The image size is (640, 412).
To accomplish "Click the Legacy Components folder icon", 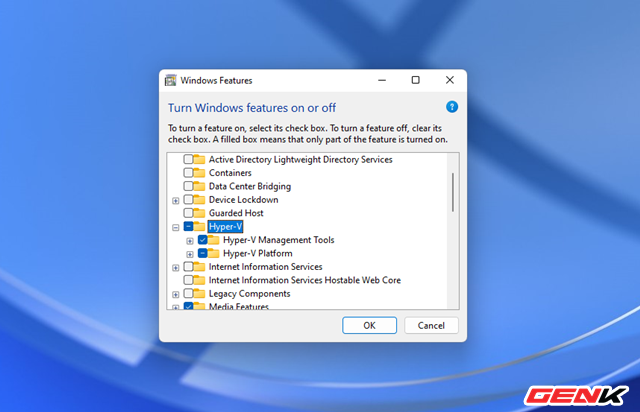I will click(199, 294).
